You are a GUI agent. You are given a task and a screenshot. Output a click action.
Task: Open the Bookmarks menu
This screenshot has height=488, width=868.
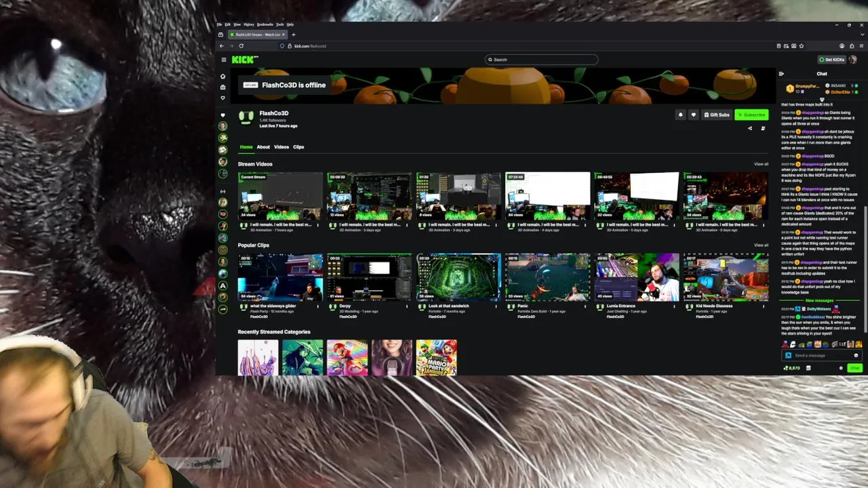[265, 24]
